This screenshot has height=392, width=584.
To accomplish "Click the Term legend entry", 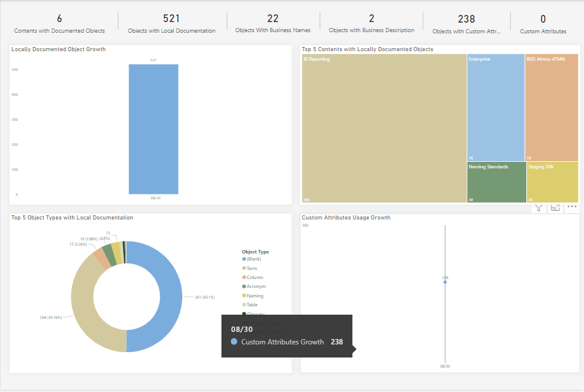I will click(x=251, y=268).
